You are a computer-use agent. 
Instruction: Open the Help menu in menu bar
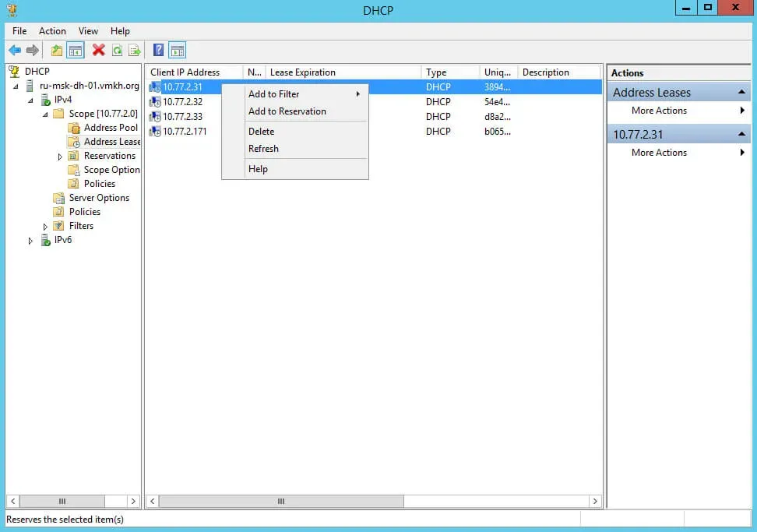(x=120, y=31)
